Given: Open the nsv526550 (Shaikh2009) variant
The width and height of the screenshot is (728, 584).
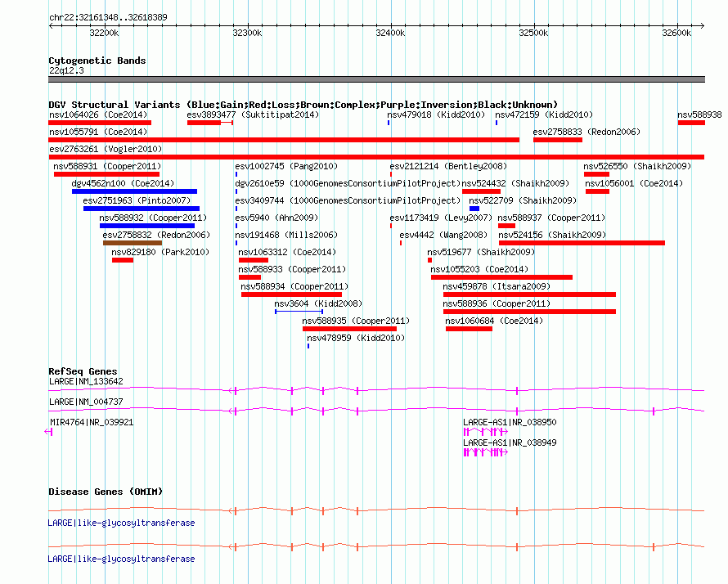Looking at the screenshot, I should pyautogui.click(x=637, y=166).
